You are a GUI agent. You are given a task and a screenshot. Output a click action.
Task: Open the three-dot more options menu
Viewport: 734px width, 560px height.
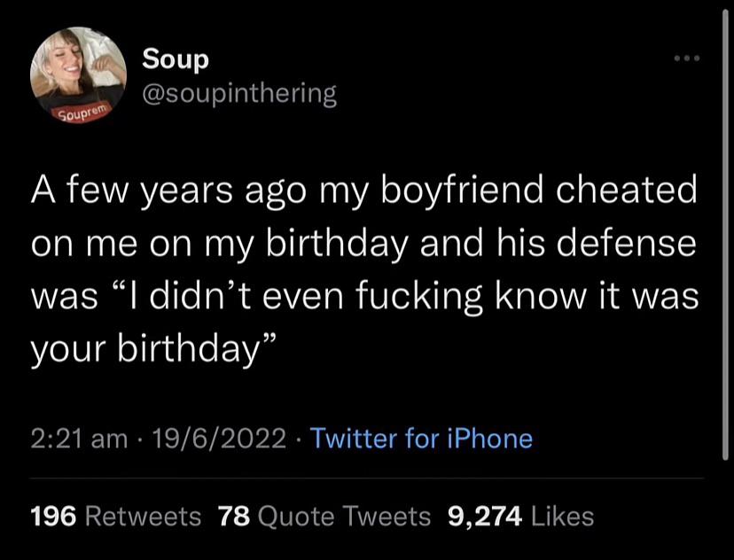[x=685, y=60]
